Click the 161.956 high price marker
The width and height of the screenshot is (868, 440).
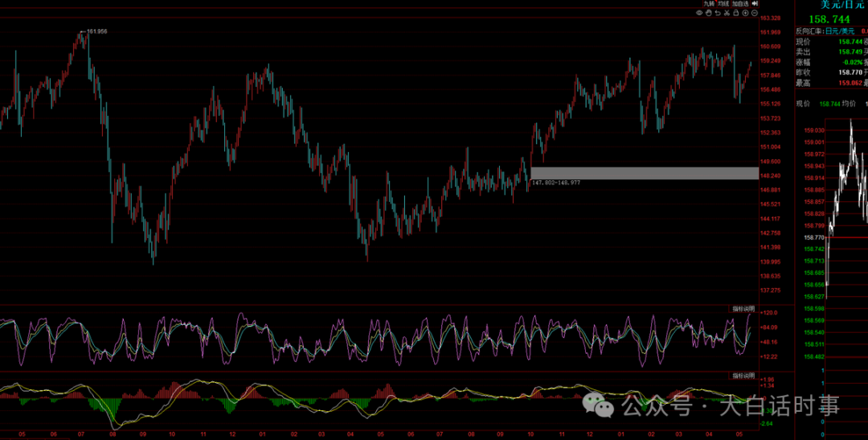(x=96, y=31)
